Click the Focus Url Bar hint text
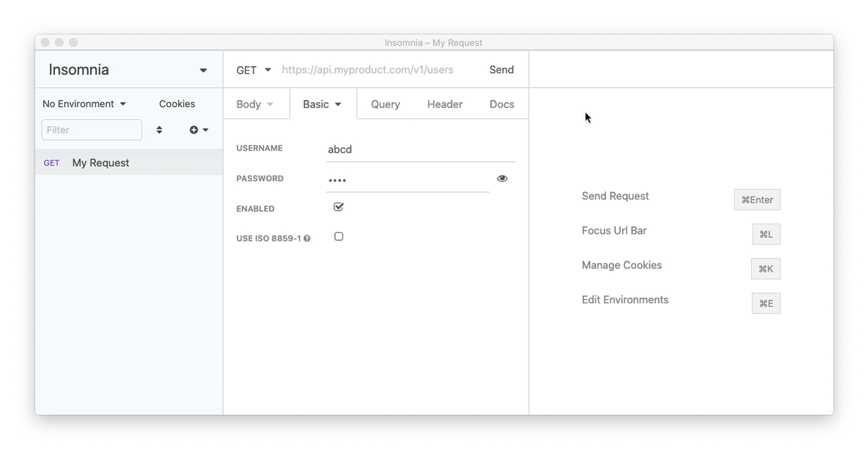868x450 pixels. point(614,230)
